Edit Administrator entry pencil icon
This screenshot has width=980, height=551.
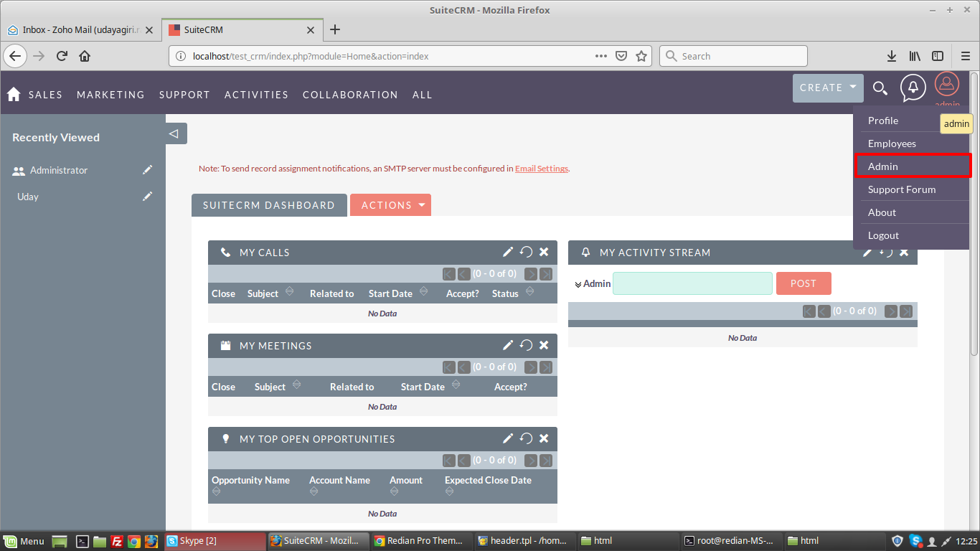point(148,170)
